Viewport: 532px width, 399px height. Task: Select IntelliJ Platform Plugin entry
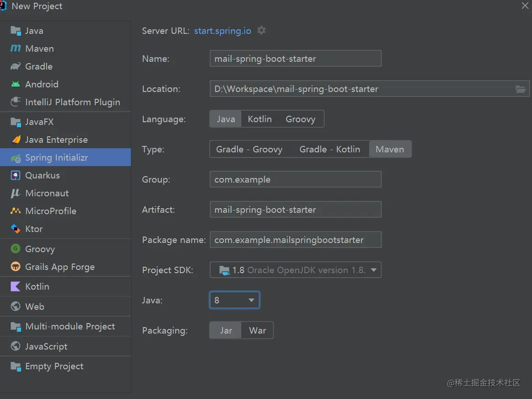click(x=65, y=102)
